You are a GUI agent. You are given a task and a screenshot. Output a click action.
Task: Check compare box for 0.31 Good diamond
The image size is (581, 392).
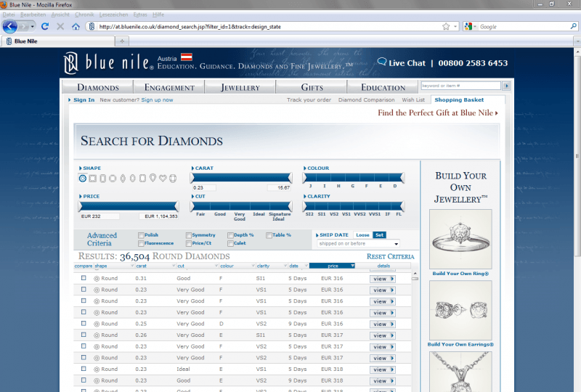84,278
